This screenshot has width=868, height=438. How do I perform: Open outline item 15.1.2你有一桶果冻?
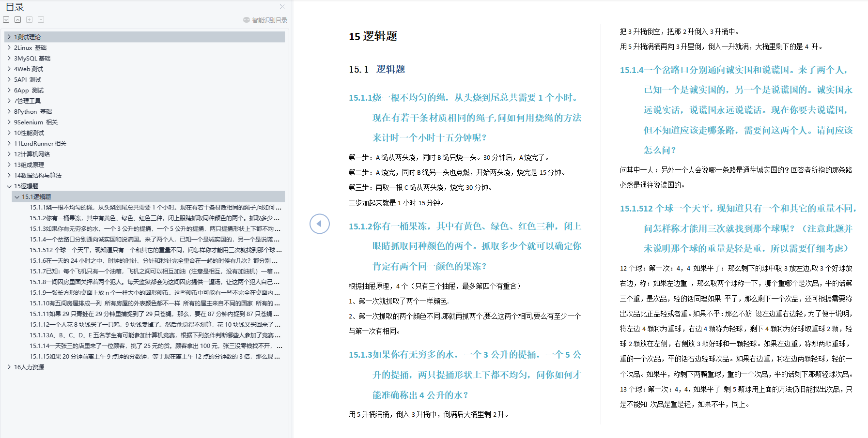(155, 218)
